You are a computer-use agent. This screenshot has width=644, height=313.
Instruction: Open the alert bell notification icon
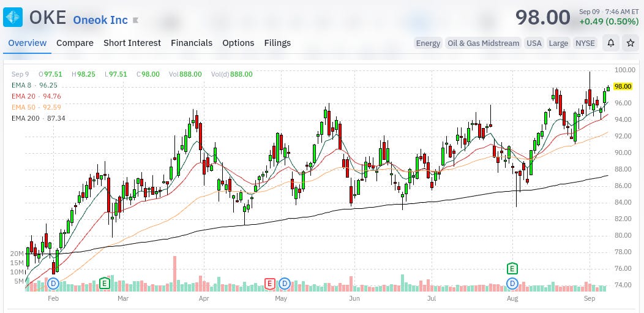611,43
